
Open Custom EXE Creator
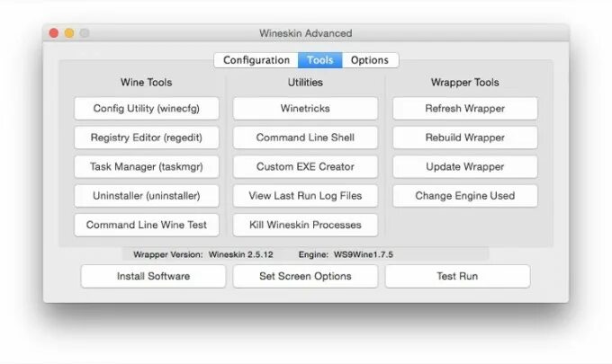point(305,166)
